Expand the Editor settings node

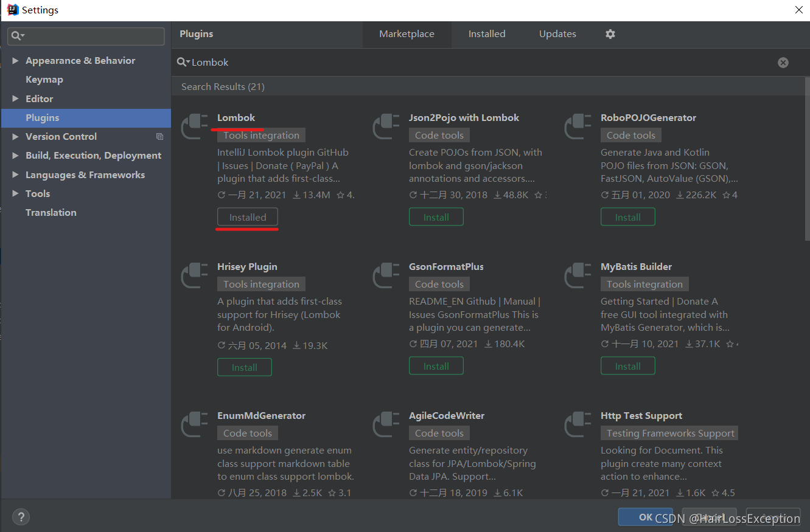pos(16,98)
